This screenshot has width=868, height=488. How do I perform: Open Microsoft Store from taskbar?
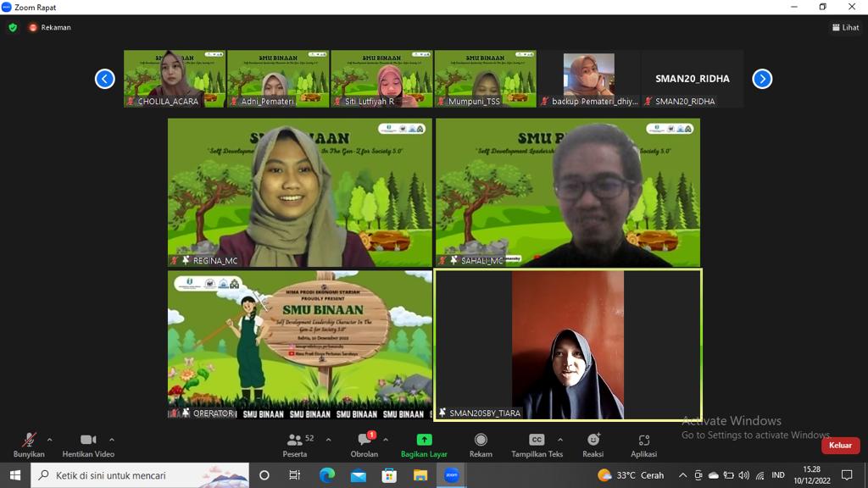pos(389,475)
